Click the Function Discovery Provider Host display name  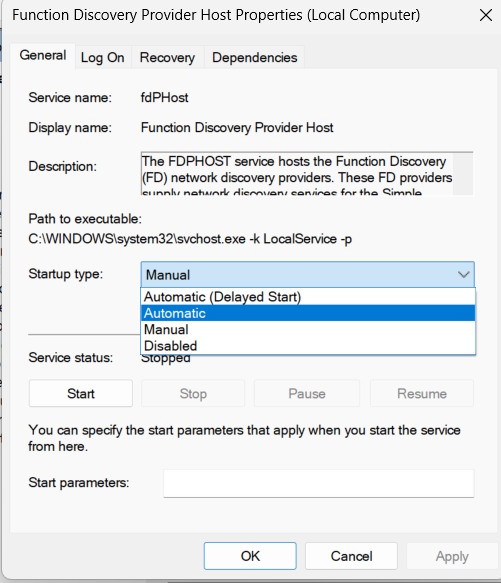(x=237, y=128)
